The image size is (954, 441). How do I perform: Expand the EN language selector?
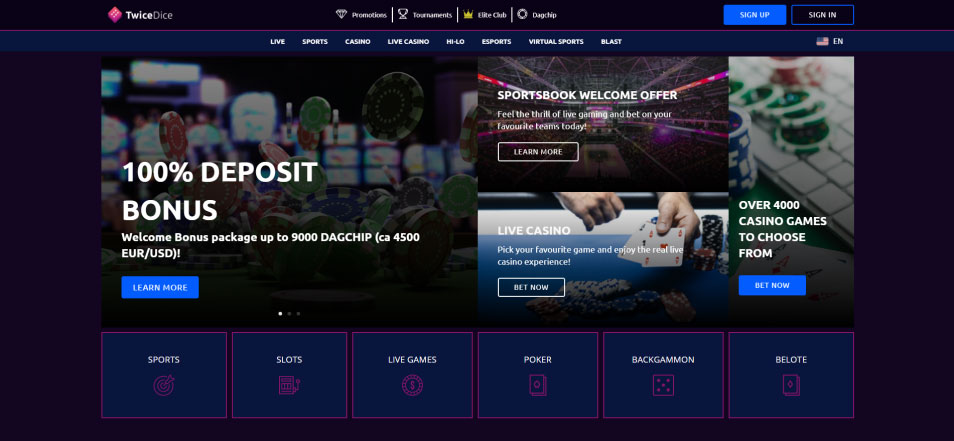tap(830, 41)
